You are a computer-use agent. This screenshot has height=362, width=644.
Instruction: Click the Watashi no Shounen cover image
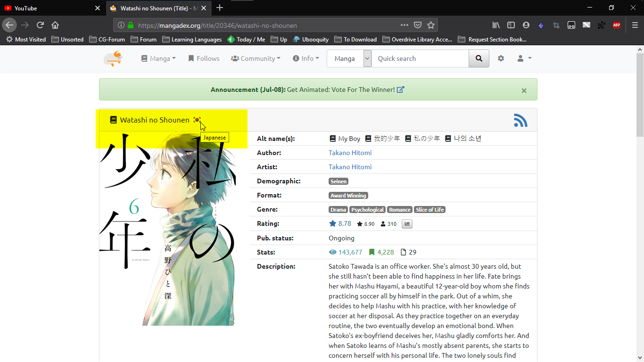point(167,236)
